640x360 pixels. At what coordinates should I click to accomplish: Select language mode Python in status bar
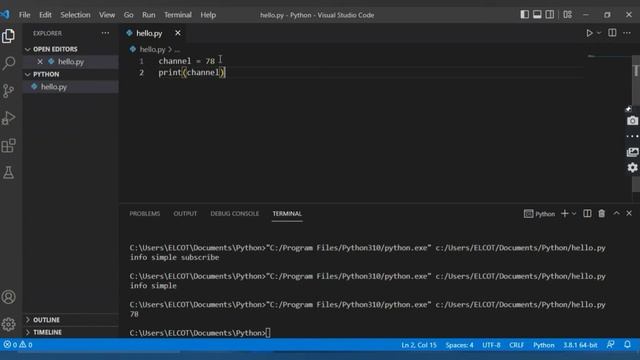[x=544, y=345]
